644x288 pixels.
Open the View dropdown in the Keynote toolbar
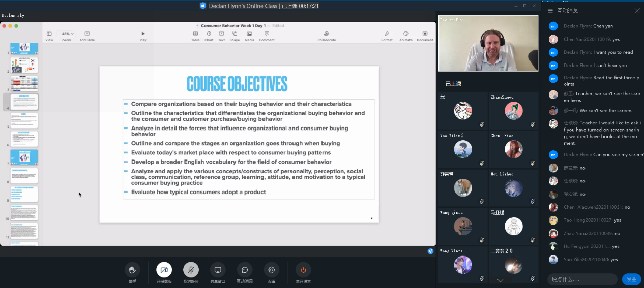[49, 34]
